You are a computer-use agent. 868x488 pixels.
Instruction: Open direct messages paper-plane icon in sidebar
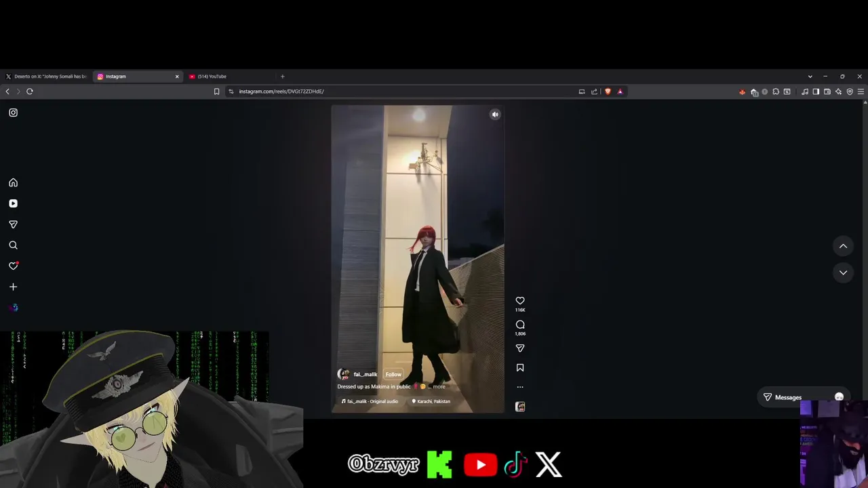point(13,224)
